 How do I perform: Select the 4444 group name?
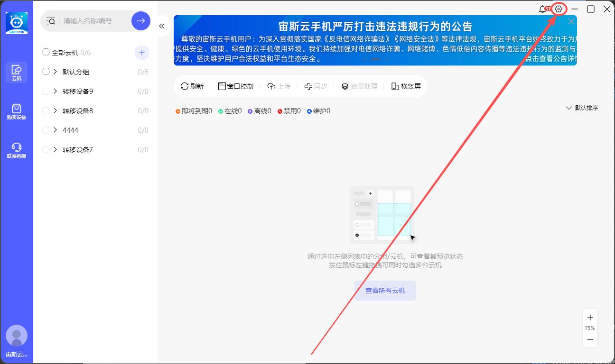click(x=70, y=130)
